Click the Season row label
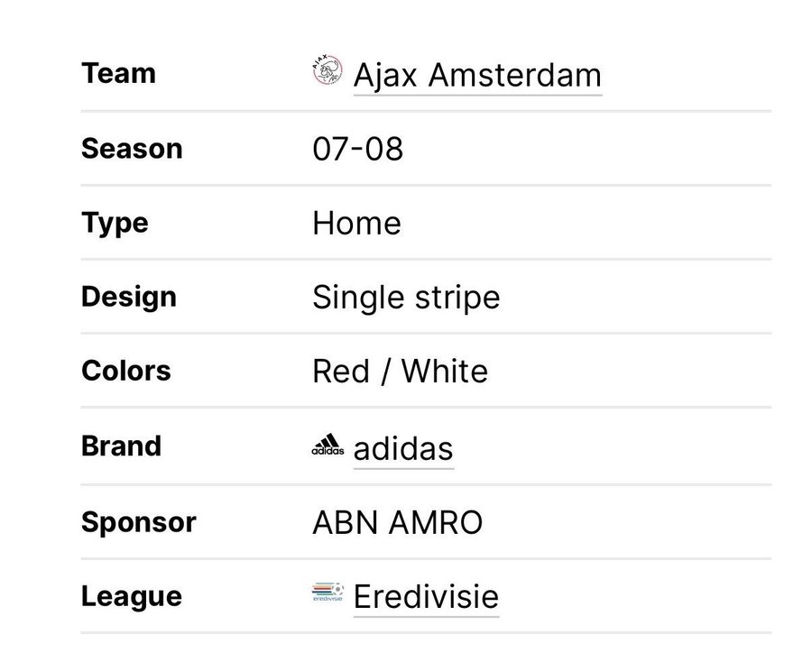The height and width of the screenshot is (653, 812). click(x=132, y=148)
